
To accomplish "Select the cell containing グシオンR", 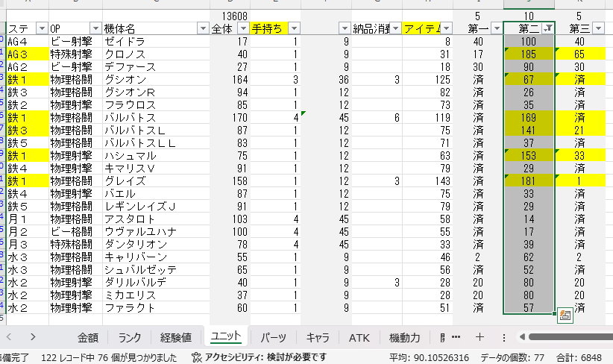I will (156, 92).
